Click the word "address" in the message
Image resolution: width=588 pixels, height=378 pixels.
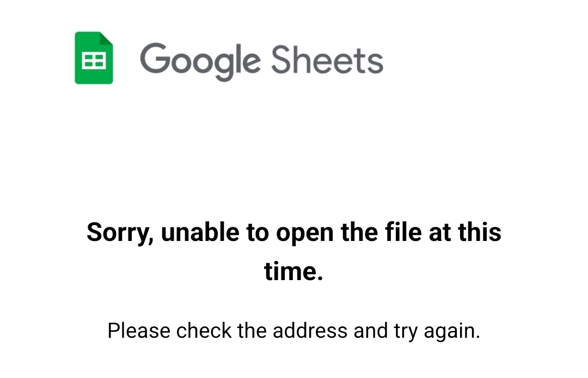[x=310, y=331]
